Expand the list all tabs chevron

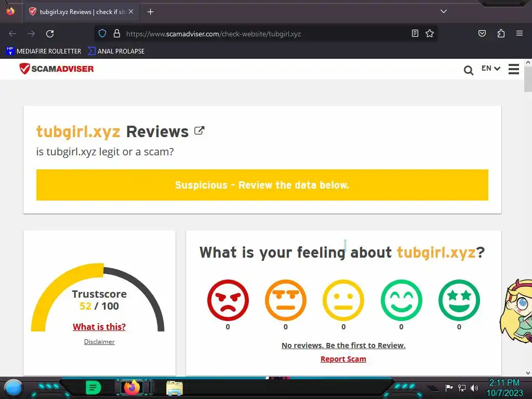(x=444, y=11)
